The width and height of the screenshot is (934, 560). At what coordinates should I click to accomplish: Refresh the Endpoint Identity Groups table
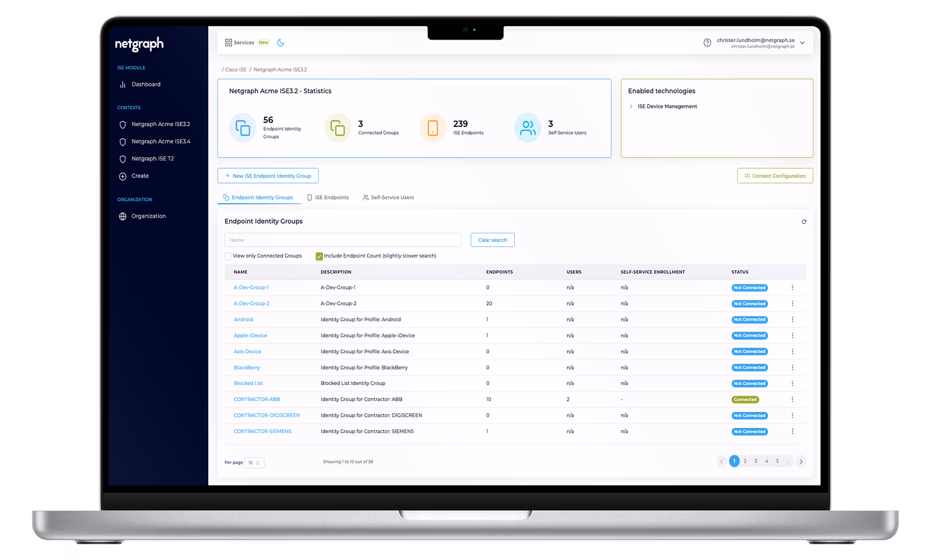pos(804,222)
